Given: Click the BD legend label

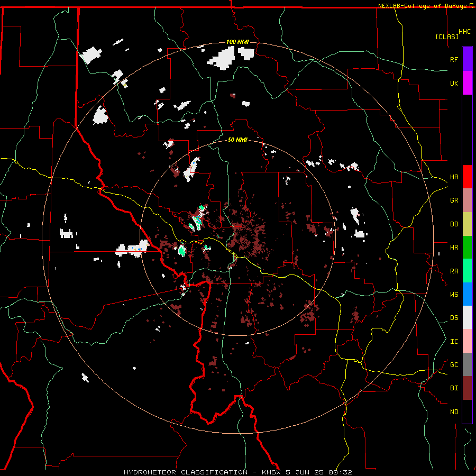Looking at the screenshot, I should [454, 224].
